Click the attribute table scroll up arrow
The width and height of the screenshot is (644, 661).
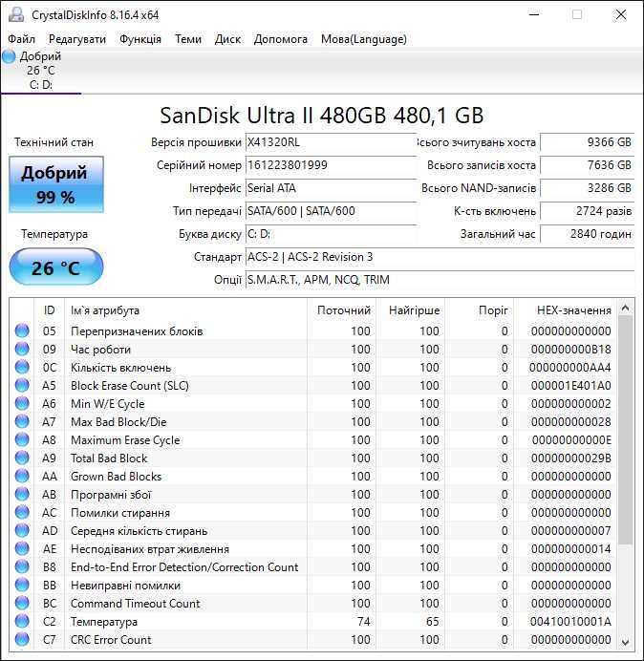tap(626, 309)
